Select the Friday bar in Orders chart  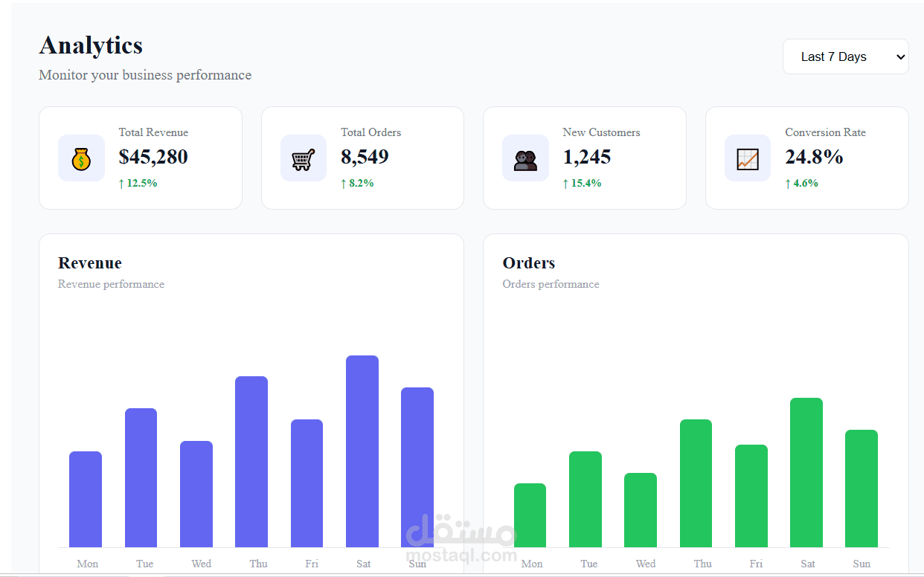[751, 496]
